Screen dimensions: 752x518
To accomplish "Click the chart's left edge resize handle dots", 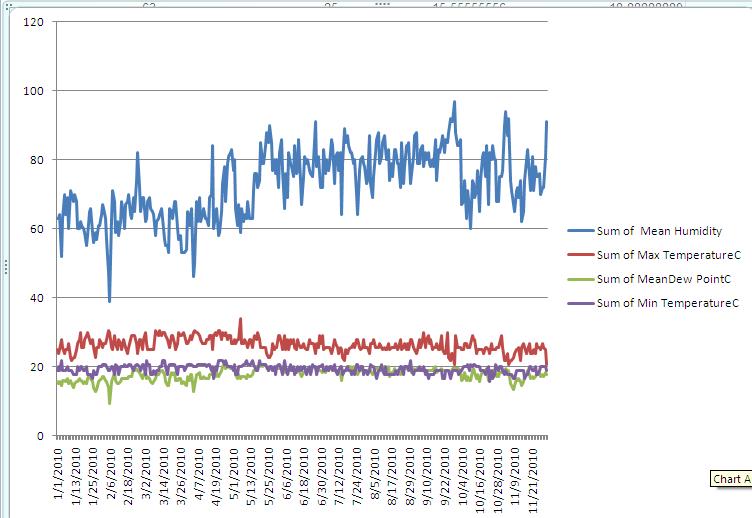I will point(5,267).
